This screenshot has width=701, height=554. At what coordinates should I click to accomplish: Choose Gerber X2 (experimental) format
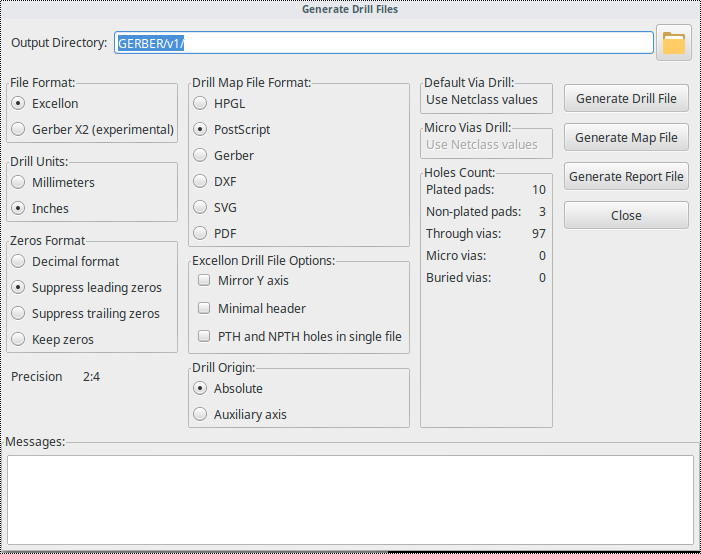pyautogui.click(x=19, y=129)
